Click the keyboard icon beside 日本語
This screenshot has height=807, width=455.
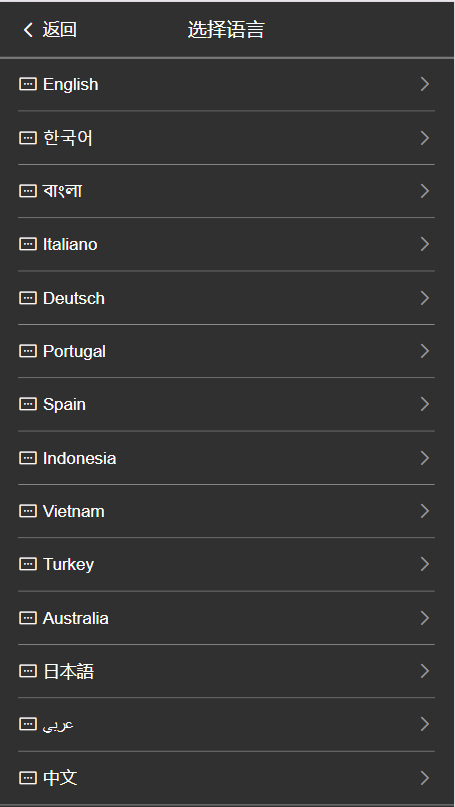coord(28,671)
